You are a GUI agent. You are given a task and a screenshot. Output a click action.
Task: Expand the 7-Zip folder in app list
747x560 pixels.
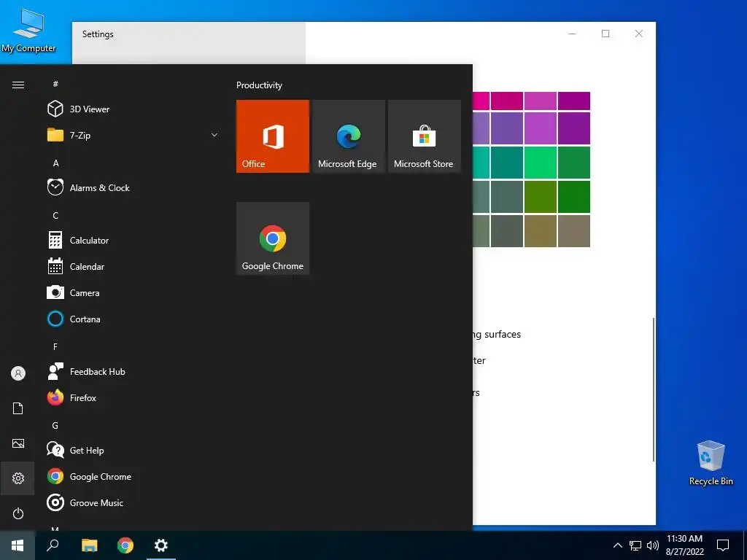(133, 135)
